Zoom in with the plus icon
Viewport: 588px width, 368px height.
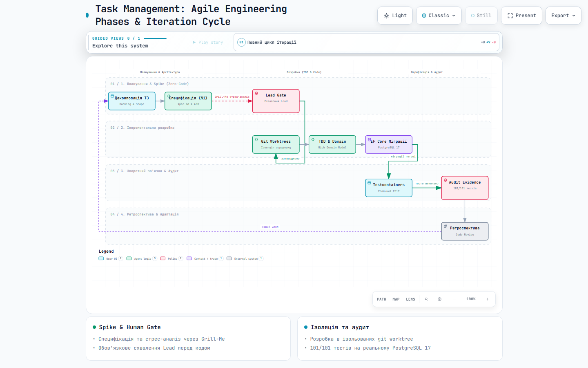[x=488, y=299]
